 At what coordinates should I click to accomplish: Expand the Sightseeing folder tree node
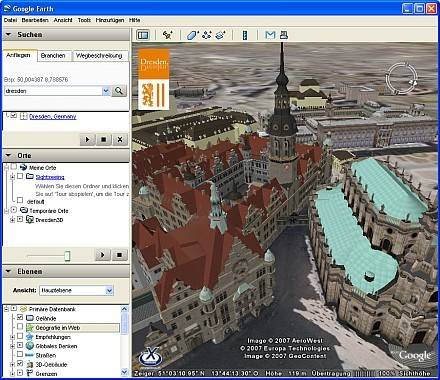(12, 177)
